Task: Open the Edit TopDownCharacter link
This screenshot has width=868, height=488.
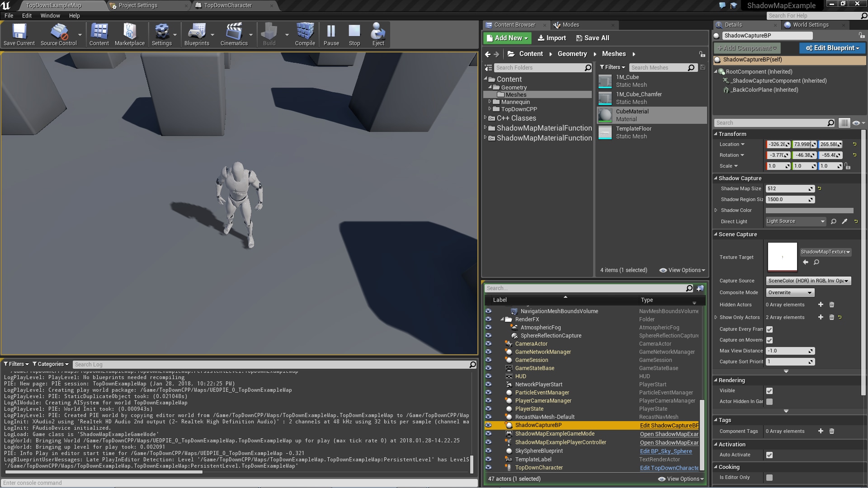Action: coord(669,468)
